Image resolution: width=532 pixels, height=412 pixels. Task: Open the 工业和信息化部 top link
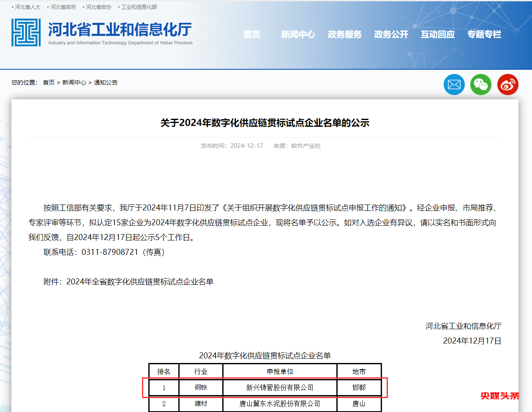coord(139,7)
